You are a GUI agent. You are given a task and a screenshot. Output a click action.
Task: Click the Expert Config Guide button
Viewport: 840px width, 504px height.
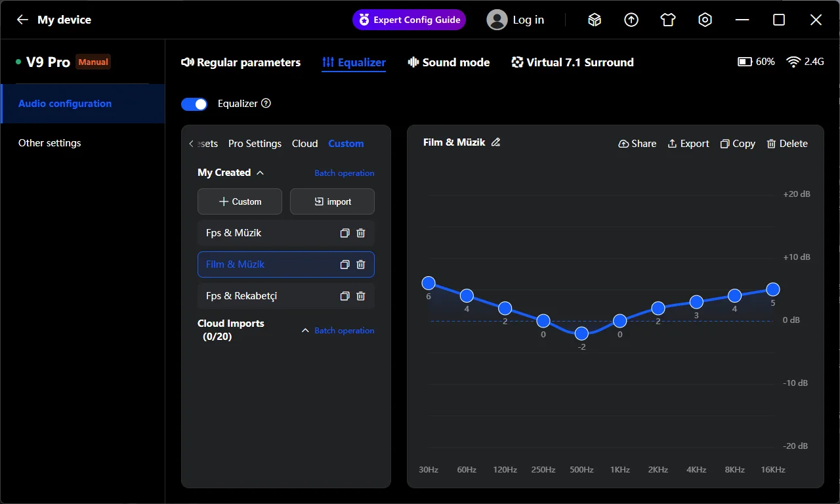tap(409, 20)
